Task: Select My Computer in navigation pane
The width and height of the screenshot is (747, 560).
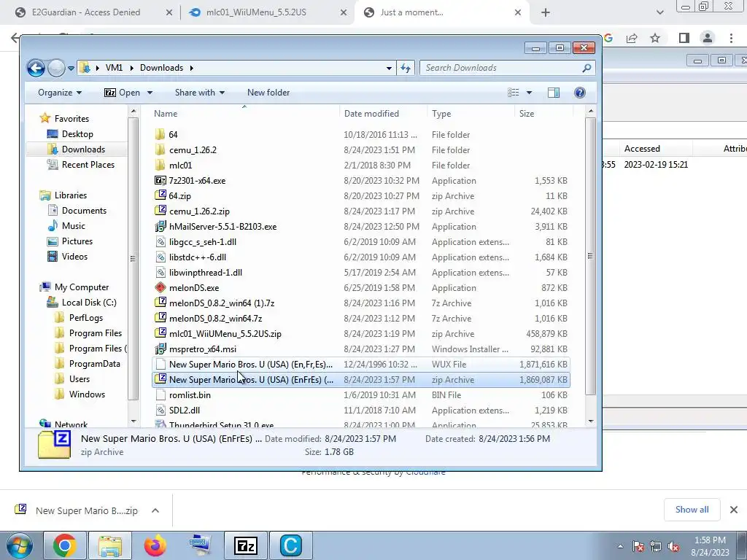Action: point(82,287)
